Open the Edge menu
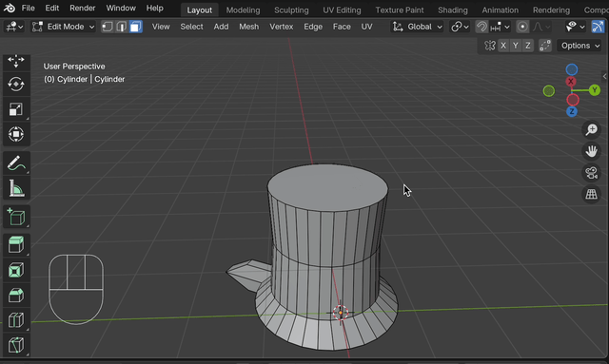609x364 pixels. [x=313, y=27]
